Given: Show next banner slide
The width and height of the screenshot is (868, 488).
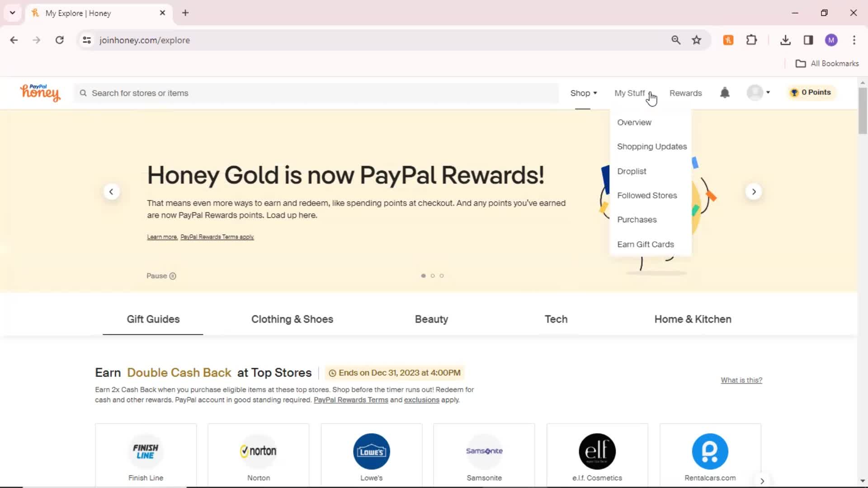Looking at the screenshot, I should click(x=754, y=192).
